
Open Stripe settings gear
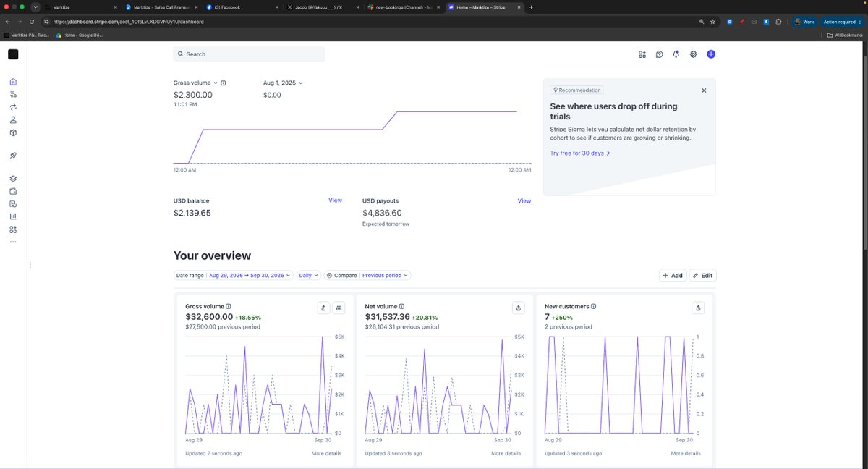coord(694,54)
